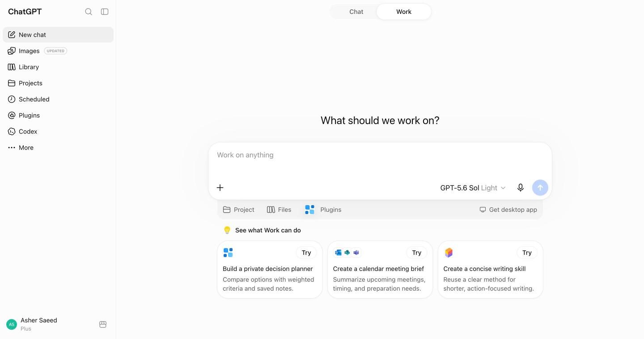
Task: Click the orange cube icon on writing skill card
Action: (x=449, y=253)
